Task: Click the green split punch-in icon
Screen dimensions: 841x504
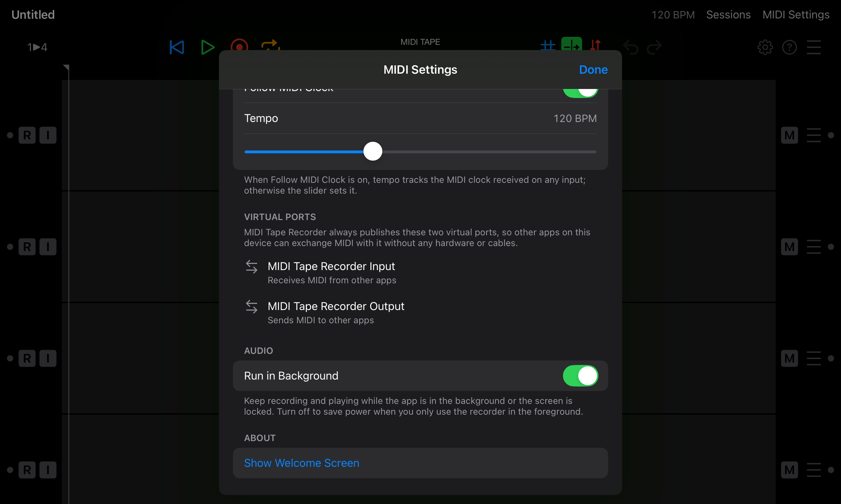Action: click(572, 44)
